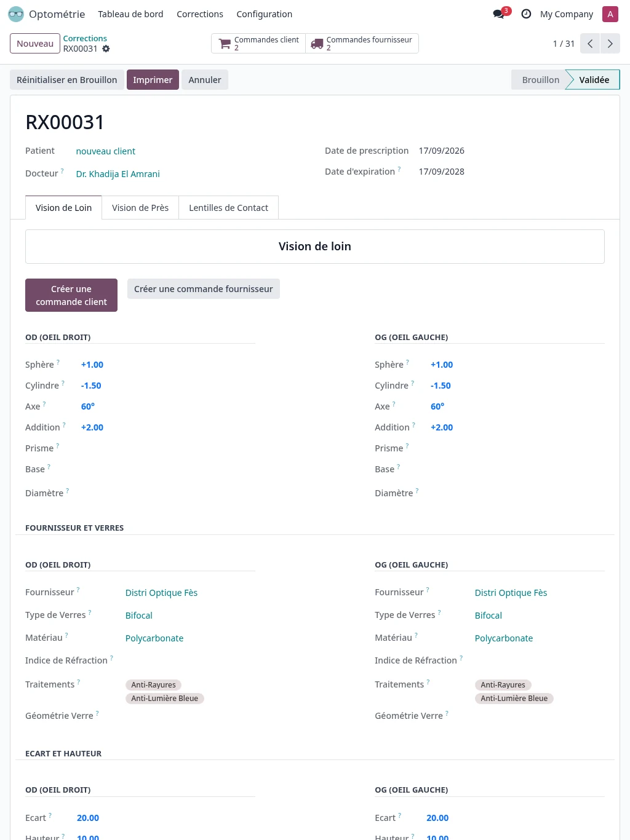This screenshot has height=840, width=630.
Task: Click Créer une commande client button
Action: (x=71, y=295)
